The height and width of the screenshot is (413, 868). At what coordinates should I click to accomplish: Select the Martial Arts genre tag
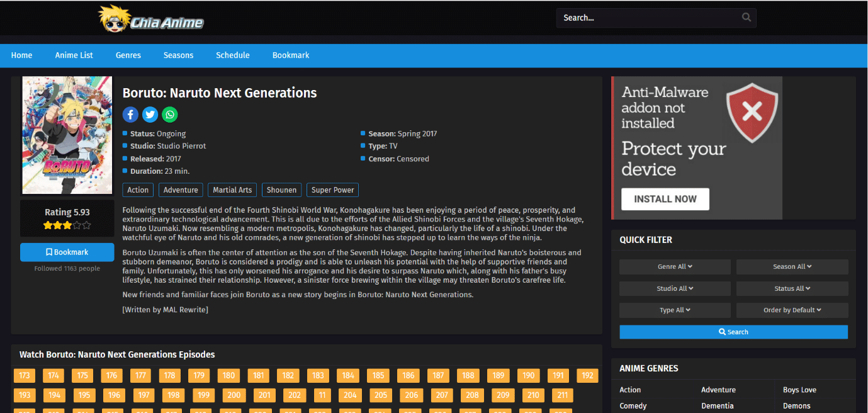pyautogui.click(x=232, y=190)
